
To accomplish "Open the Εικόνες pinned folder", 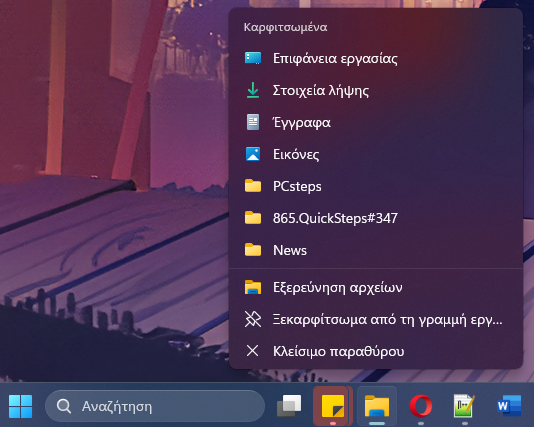I will tap(376, 155).
